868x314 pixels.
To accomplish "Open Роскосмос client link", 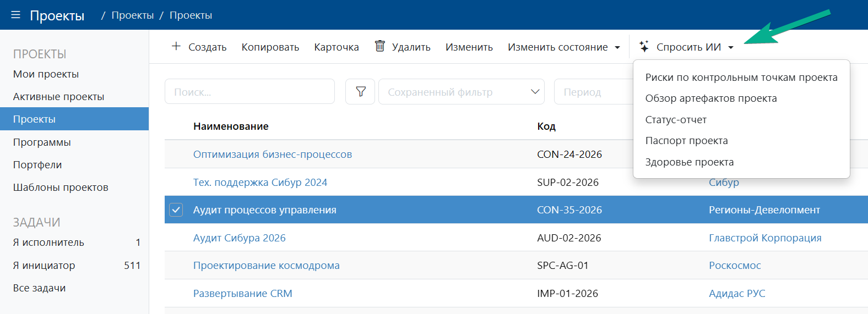I will coord(735,266).
